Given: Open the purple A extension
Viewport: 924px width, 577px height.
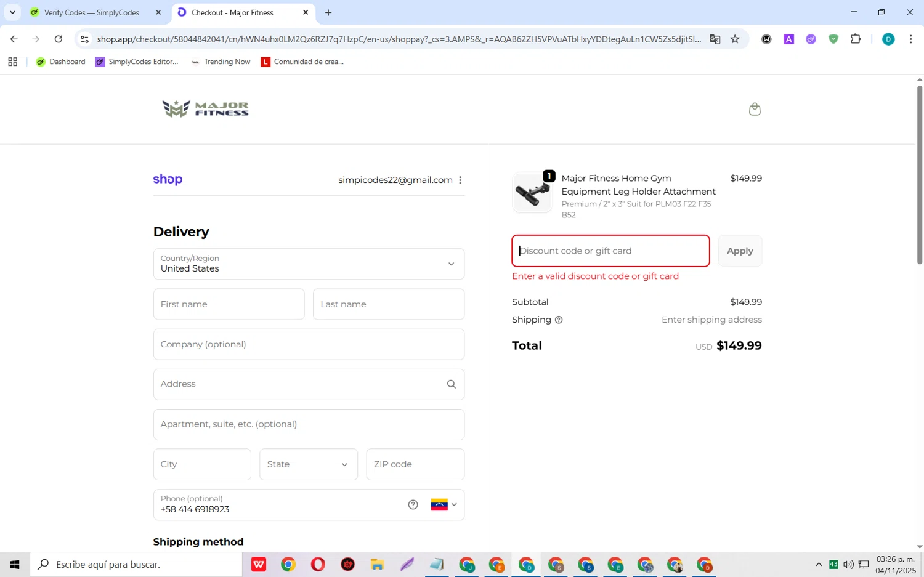Looking at the screenshot, I should point(788,39).
